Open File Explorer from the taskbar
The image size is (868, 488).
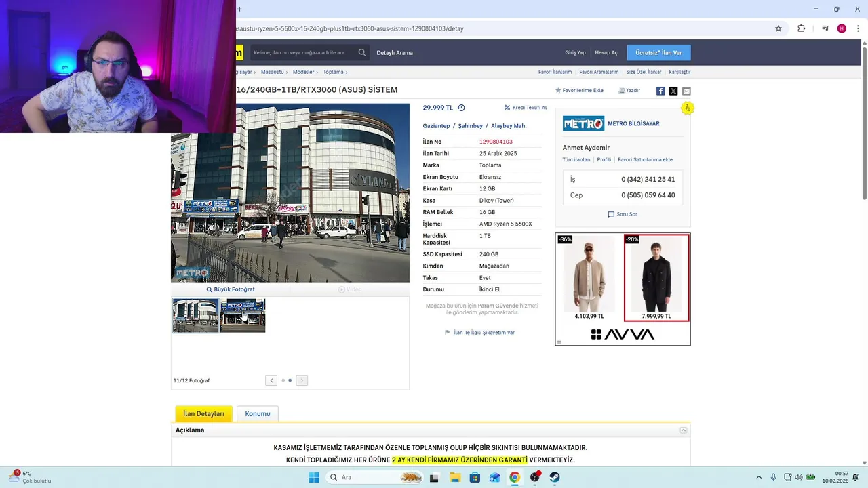coord(454,477)
